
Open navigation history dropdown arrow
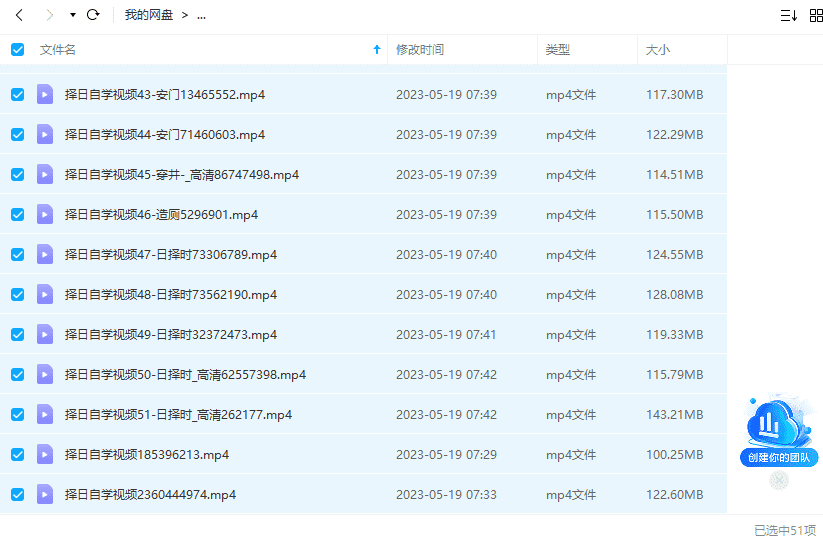(73, 15)
